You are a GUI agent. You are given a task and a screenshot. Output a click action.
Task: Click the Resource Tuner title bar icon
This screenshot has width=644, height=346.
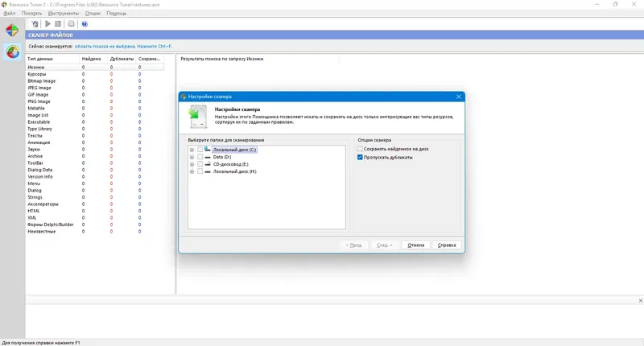pyautogui.click(x=4, y=5)
